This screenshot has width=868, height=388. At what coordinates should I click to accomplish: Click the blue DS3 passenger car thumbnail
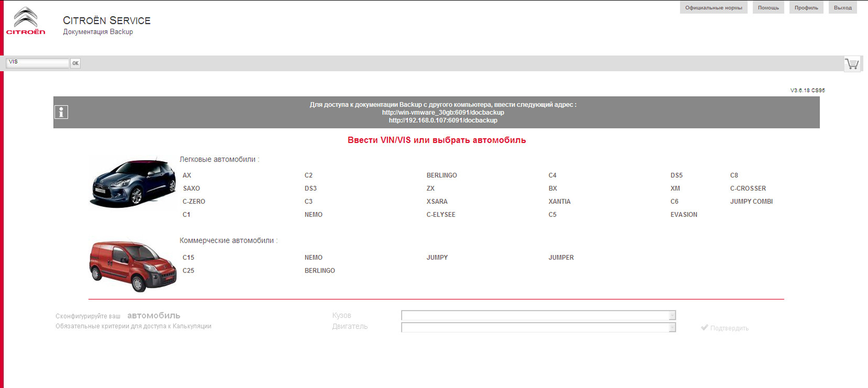(133, 183)
